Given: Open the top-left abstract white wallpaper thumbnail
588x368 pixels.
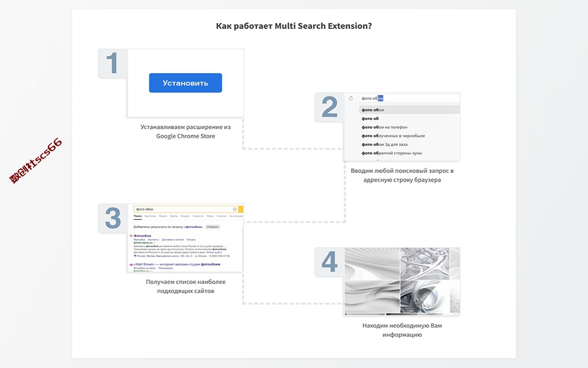Looking at the screenshot, I should [x=372, y=264].
